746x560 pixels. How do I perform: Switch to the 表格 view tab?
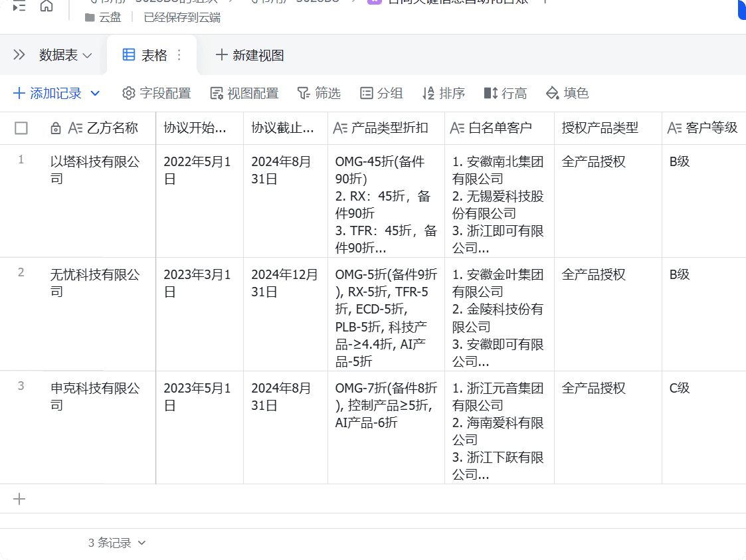pyautogui.click(x=145, y=55)
